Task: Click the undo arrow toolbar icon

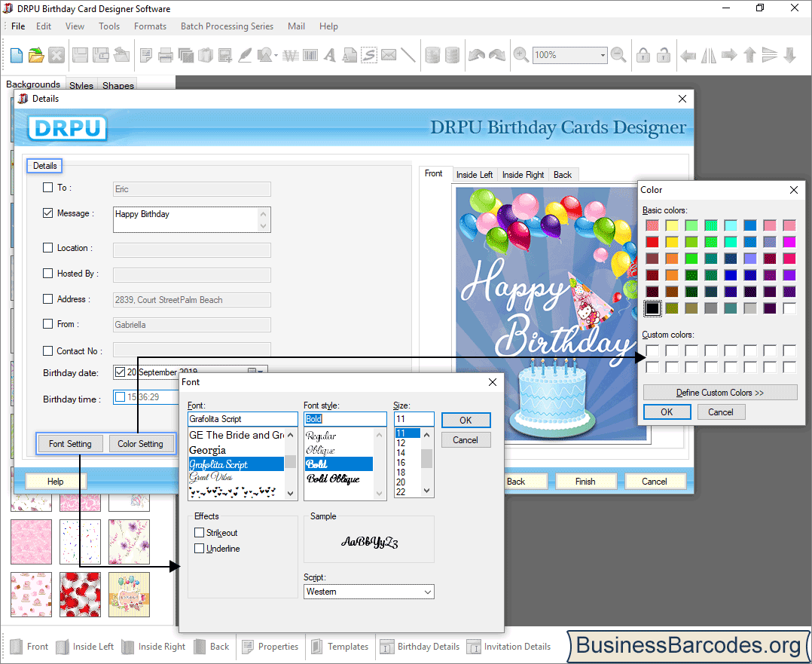Action: point(476,55)
